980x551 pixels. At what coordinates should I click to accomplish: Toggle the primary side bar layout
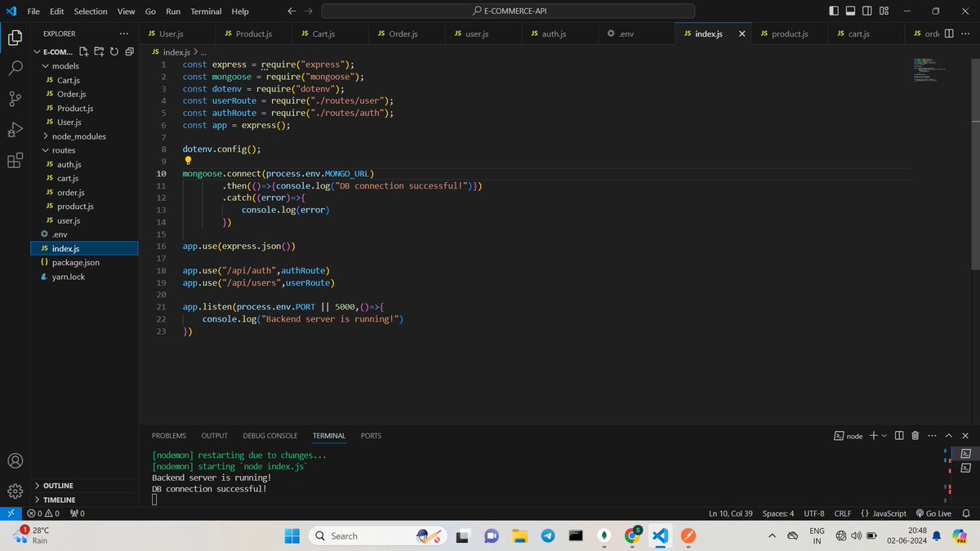pyautogui.click(x=833, y=11)
